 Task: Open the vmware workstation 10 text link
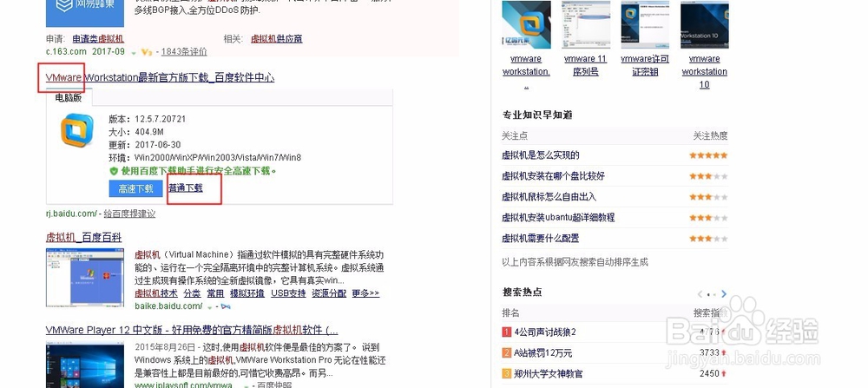pyautogui.click(x=704, y=72)
